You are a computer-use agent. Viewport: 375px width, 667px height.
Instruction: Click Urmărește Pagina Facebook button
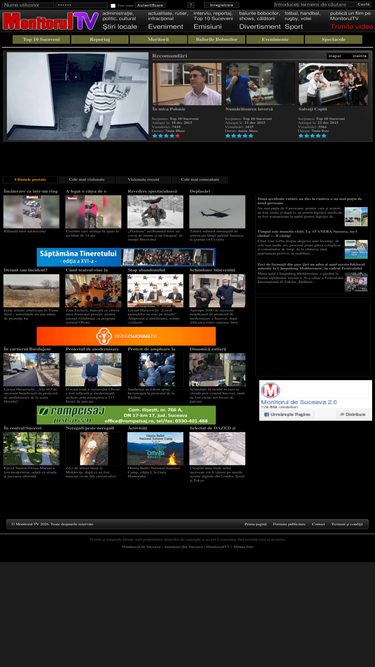pos(287,414)
